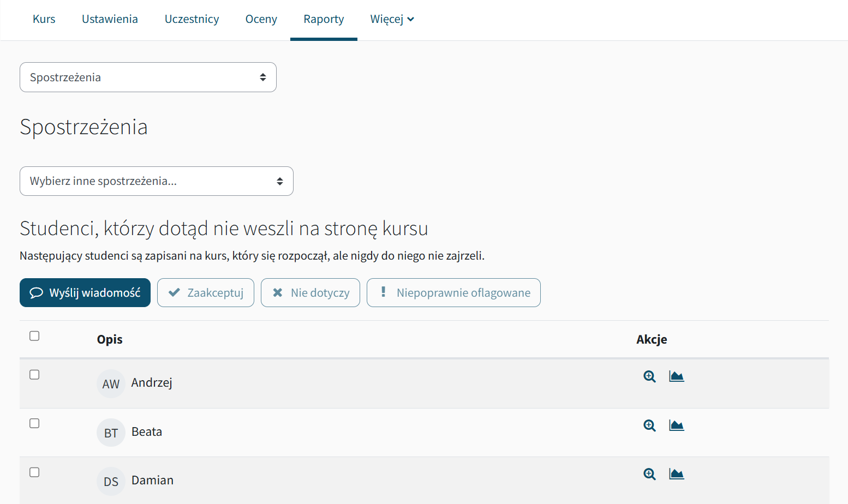Tick the select-all checkbox in the table header
The image size is (848, 504).
(x=34, y=336)
